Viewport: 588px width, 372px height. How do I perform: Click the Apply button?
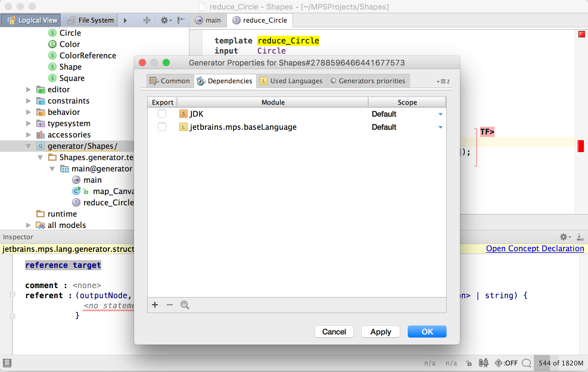[380, 332]
